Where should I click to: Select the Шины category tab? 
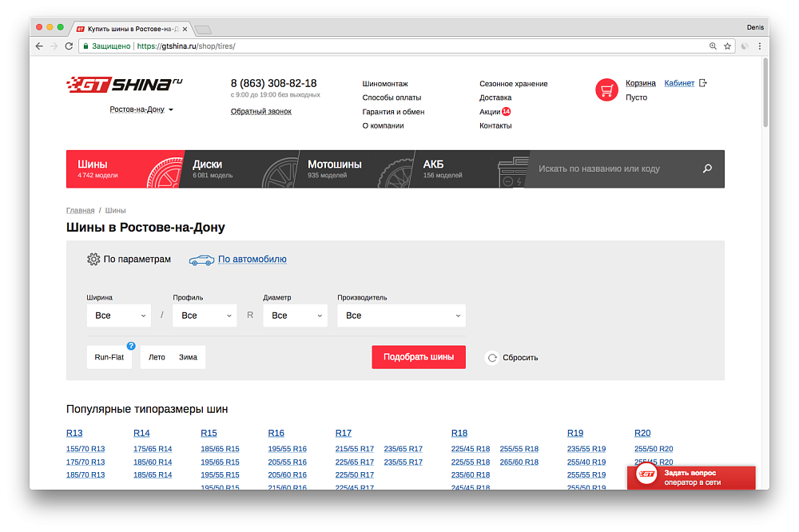pyautogui.click(x=125, y=169)
